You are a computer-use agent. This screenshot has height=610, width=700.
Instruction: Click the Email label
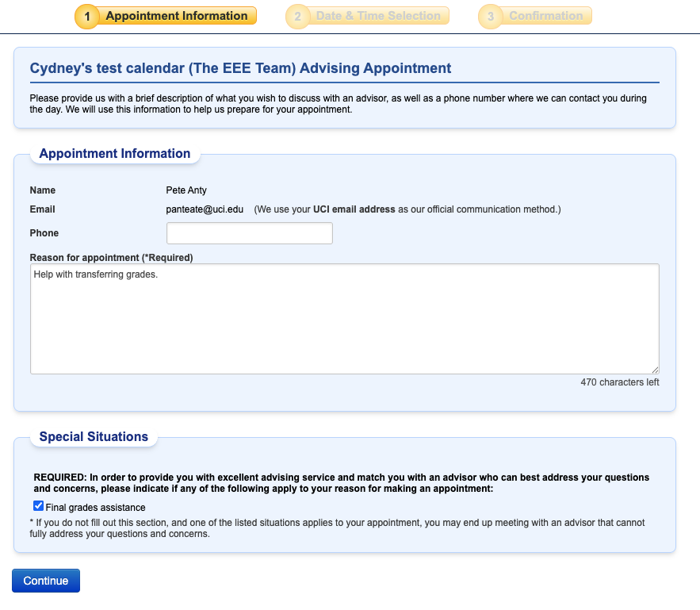click(x=42, y=209)
